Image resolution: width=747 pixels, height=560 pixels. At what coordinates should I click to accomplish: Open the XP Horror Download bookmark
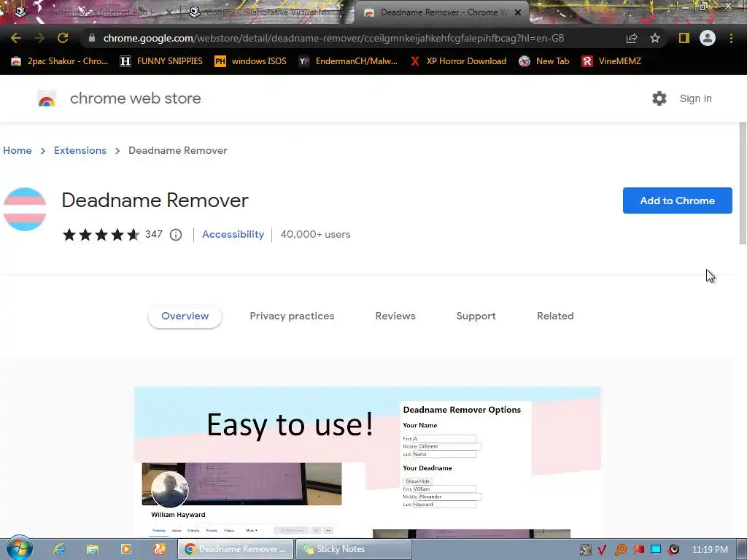(x=458, y=61)
